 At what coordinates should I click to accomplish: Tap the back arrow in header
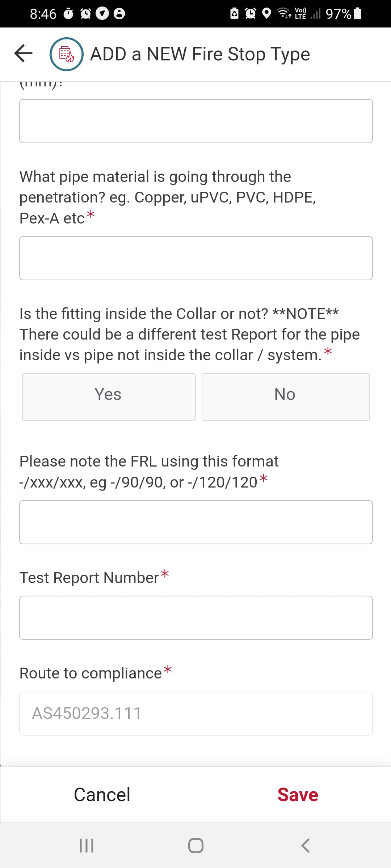coord(24,54)
